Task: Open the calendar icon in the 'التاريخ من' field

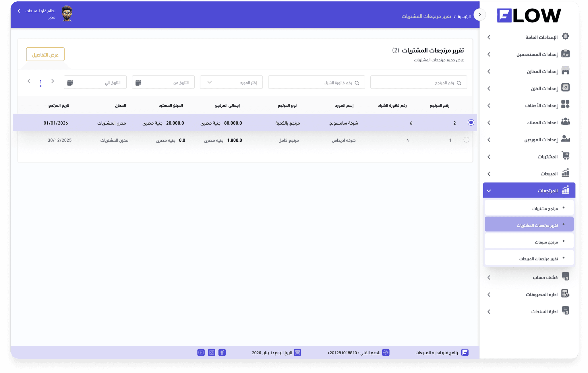Action: [138, 83]
